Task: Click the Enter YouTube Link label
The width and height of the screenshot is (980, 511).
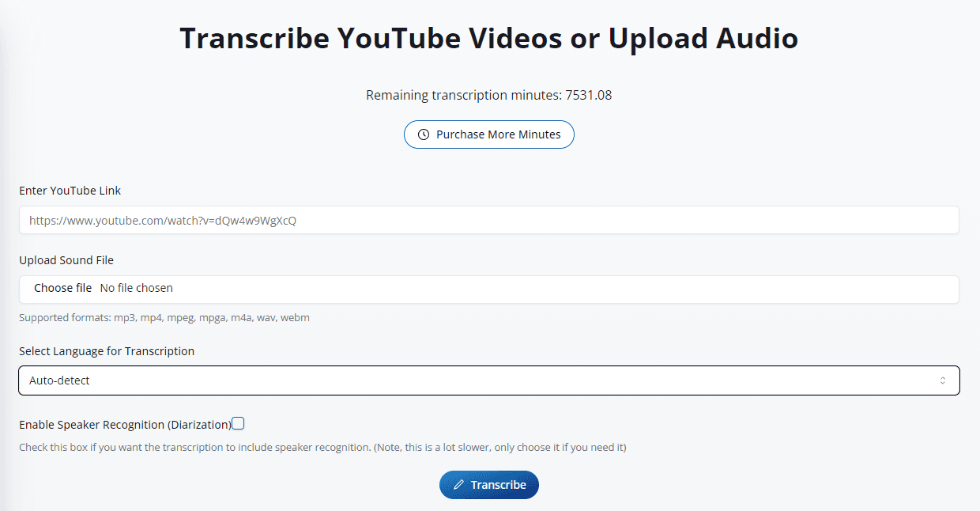Action: [x=70, y=191]
